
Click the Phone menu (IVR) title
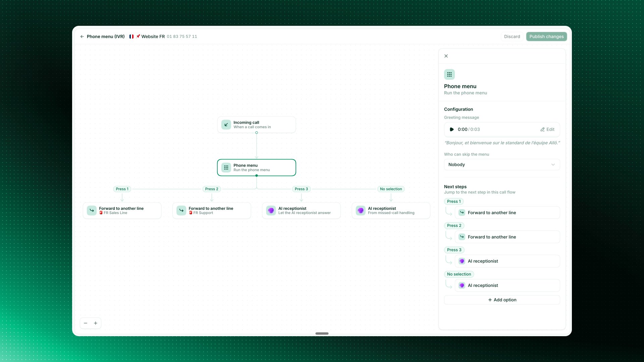click(x=106, y=37)
